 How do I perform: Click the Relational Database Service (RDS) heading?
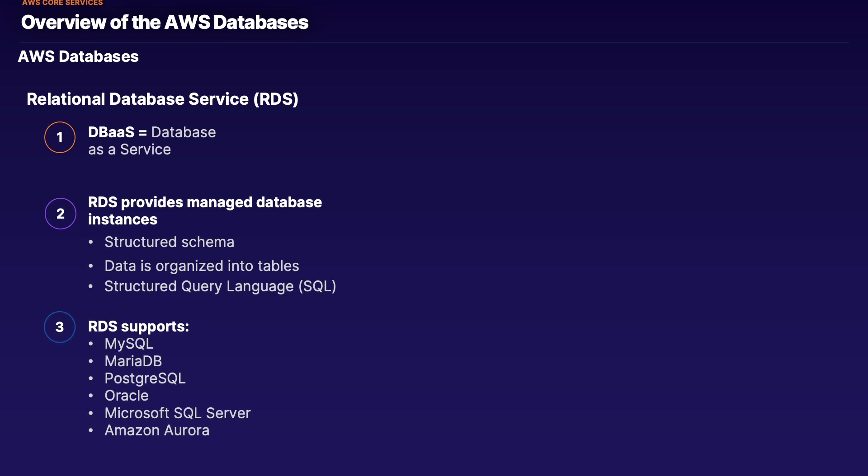(x=162, y=99)
